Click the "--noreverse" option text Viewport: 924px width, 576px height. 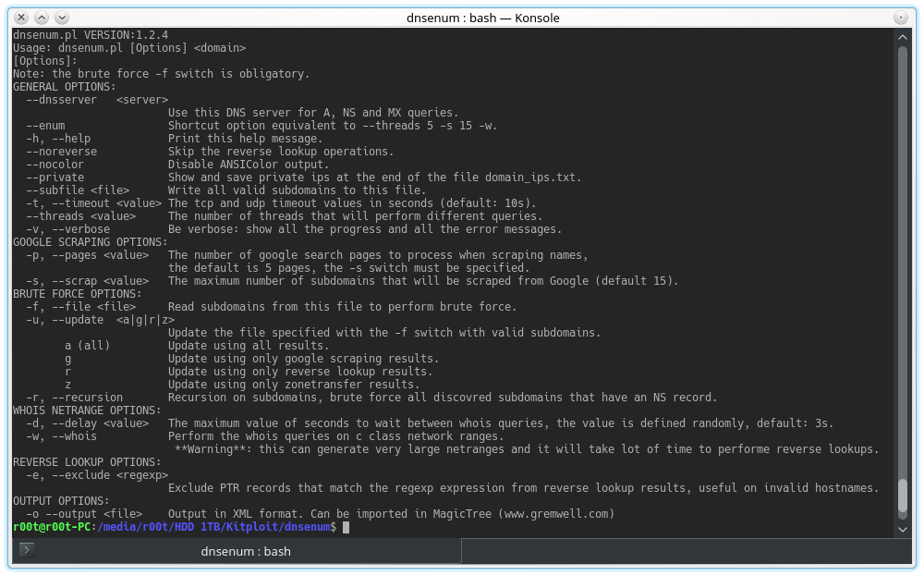tap(61, 152)
